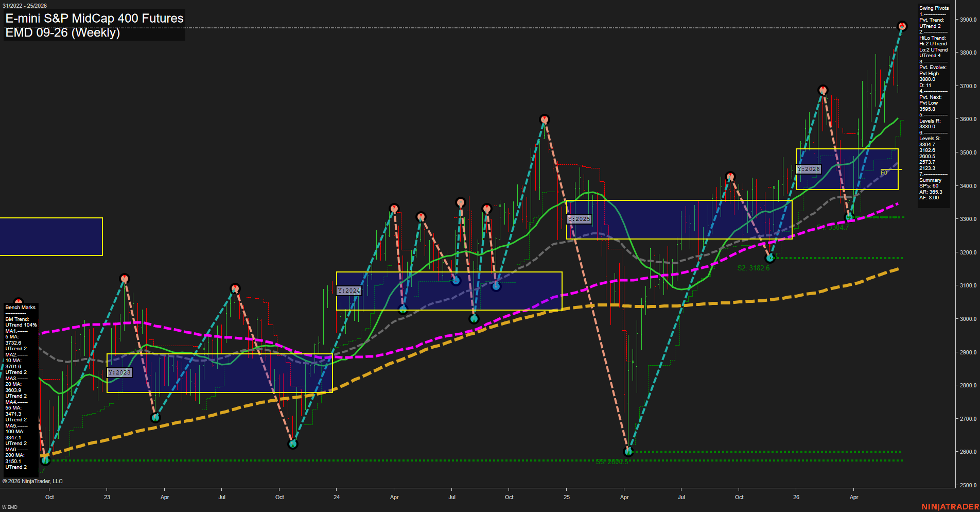
Task: Click the date range 31/2022 - 25/2026 text
Action: coord(24,6)
